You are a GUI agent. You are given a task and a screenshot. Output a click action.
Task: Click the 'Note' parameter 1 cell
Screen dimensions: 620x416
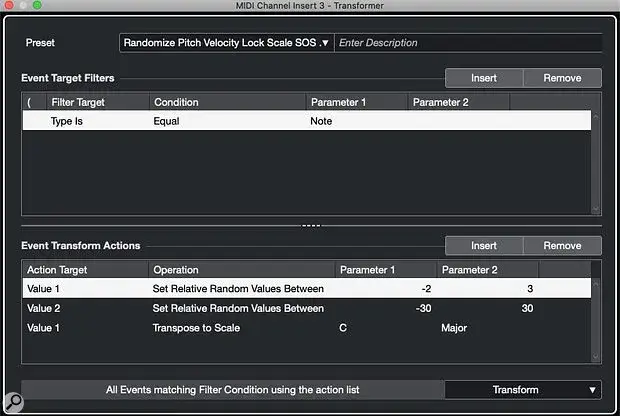point(321,120)
